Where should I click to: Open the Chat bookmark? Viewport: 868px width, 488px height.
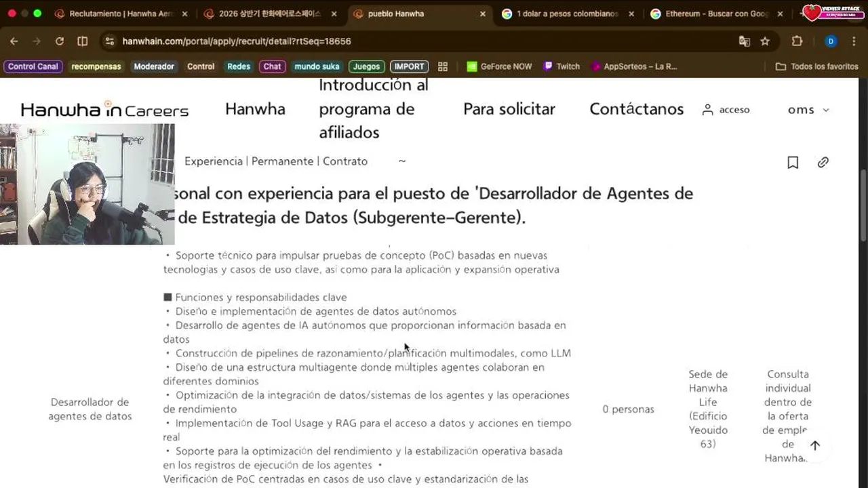pos(272,66)
